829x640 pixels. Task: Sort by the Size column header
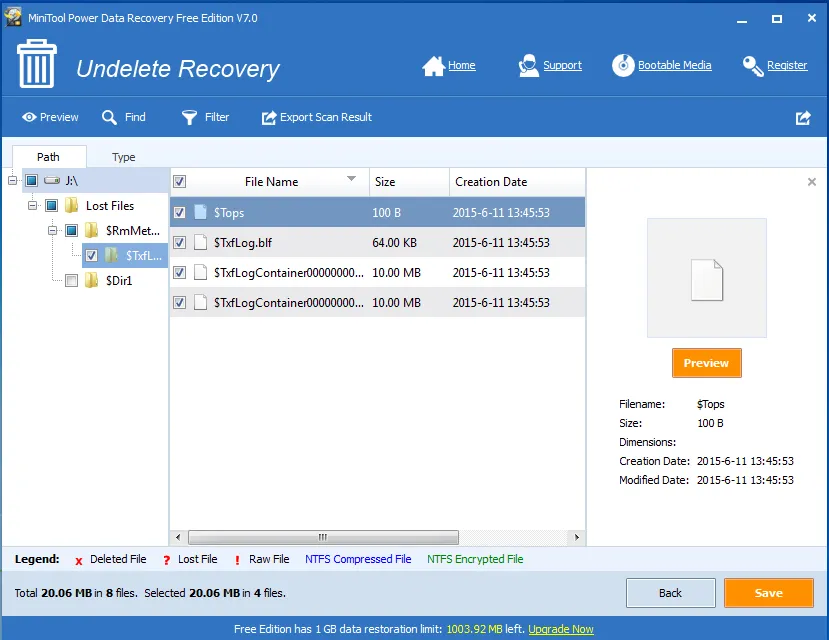pos(409,182)
